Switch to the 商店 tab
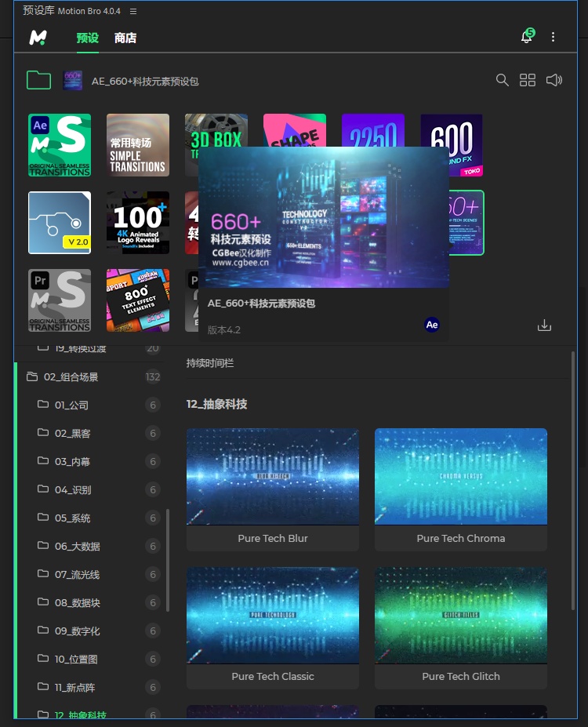 click(125, 38)
